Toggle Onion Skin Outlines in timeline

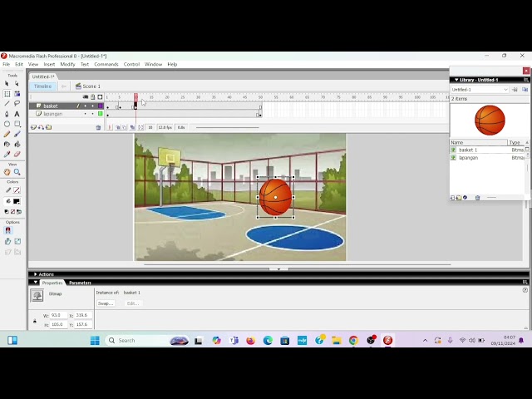coord(125,127)
